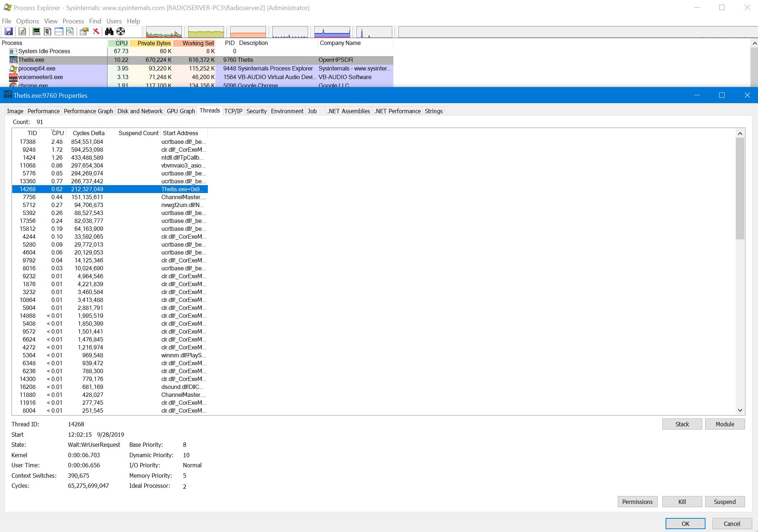Switch to the Disk and Network tab

pos(140,111)
